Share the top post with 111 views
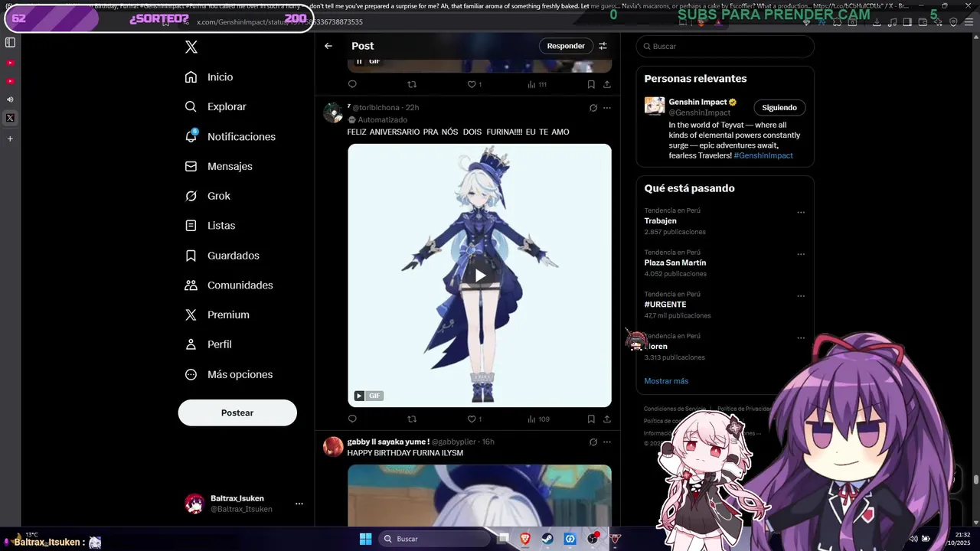 (x=607, y=84)
